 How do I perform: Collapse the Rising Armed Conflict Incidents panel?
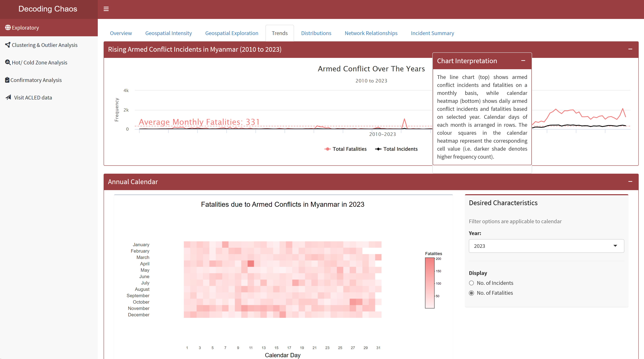coord(630,49)
